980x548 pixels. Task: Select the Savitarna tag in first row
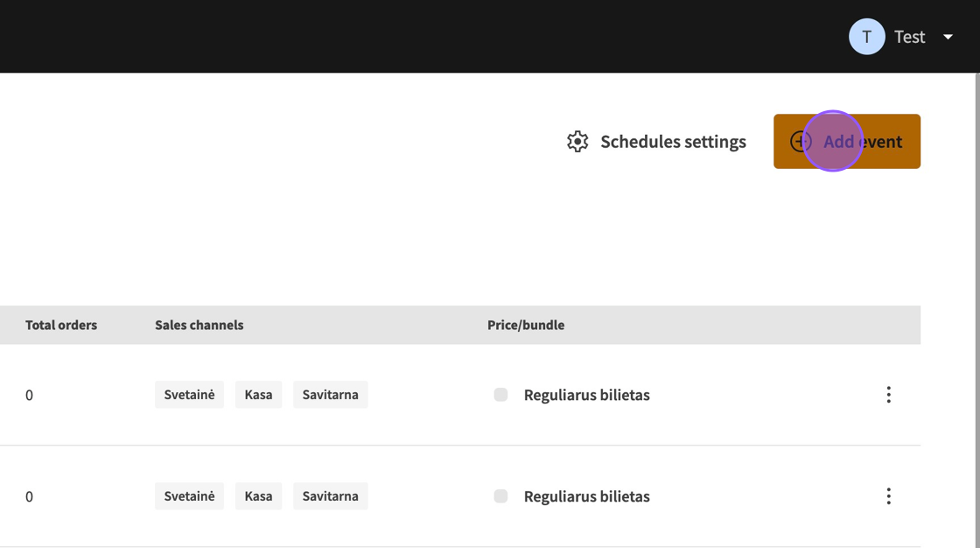pyautogui.click(x=330, y=395)
